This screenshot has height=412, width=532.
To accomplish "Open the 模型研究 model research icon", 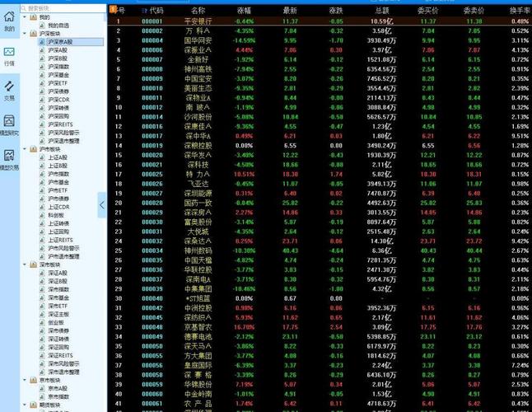I will pyautogui.click(x=9, y=121).
